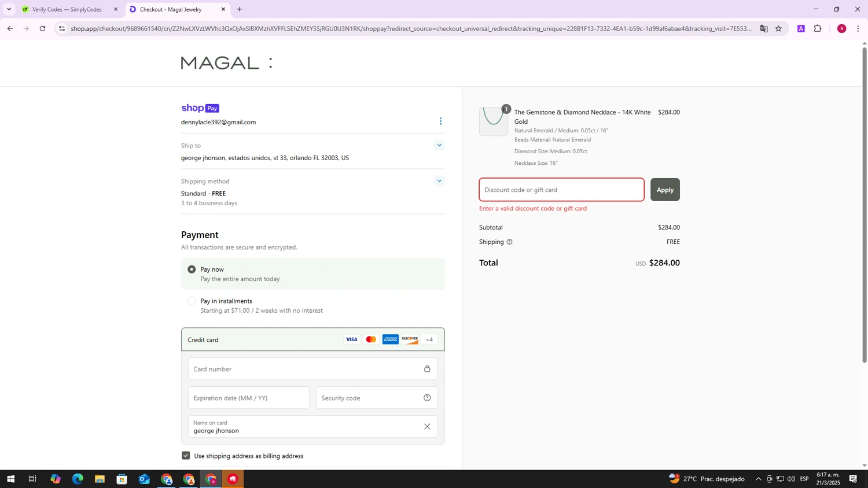Click the Total $284.00 amount
The image size is (868, 488).
(x=664, y=263)
